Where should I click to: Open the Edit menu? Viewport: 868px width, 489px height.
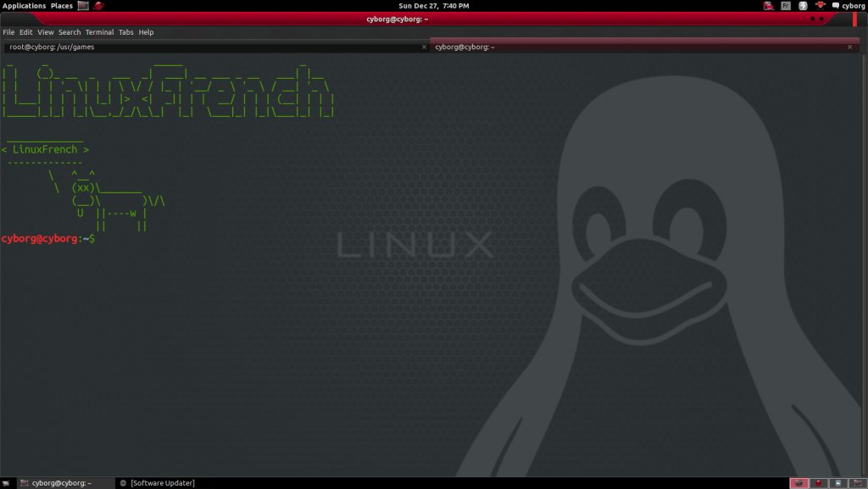[26, 32]
